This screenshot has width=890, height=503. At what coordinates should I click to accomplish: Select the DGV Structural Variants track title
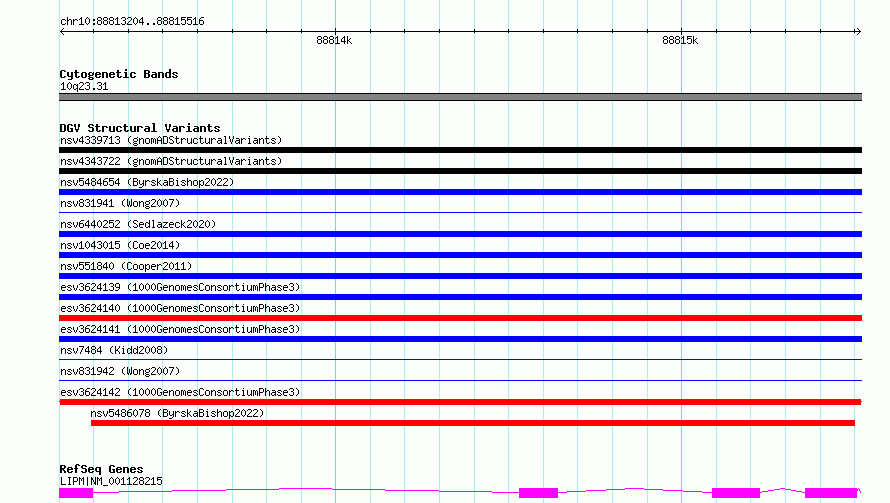[140, 128]
